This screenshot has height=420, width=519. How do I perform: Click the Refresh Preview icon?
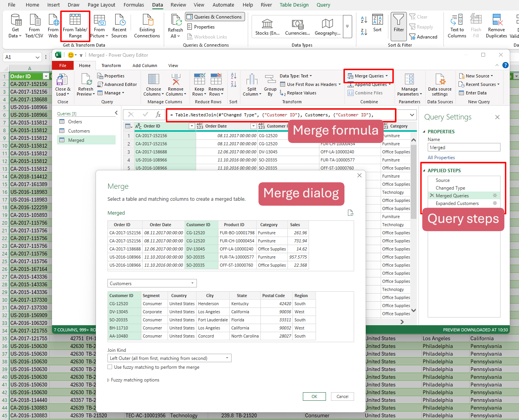click(x=86, y=80)
